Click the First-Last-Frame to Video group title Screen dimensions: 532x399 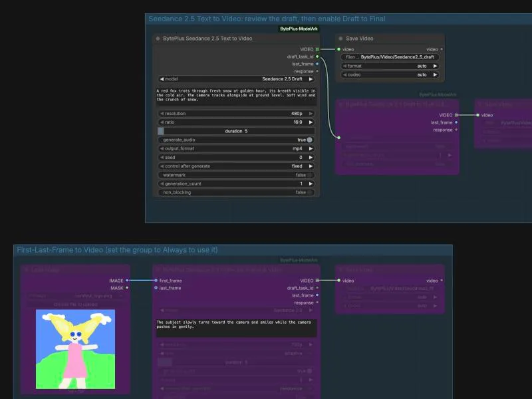point(118,250)
